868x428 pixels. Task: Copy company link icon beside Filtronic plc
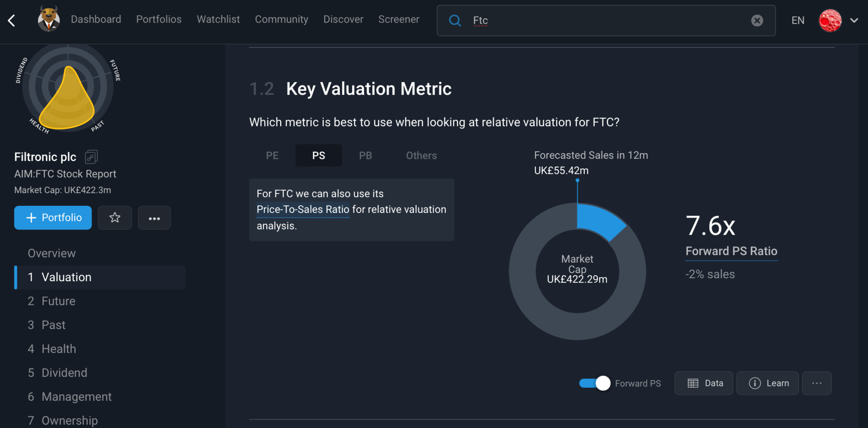coord(91,157)
